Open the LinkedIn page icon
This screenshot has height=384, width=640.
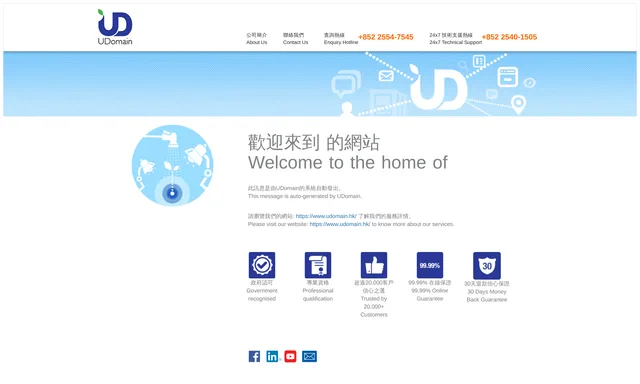click(x=272, y=356)
